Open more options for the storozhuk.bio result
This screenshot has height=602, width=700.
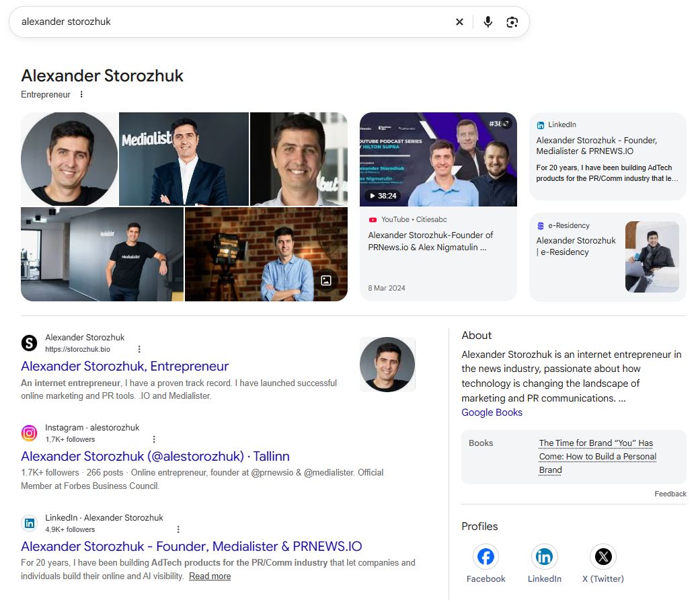point(139,349)
